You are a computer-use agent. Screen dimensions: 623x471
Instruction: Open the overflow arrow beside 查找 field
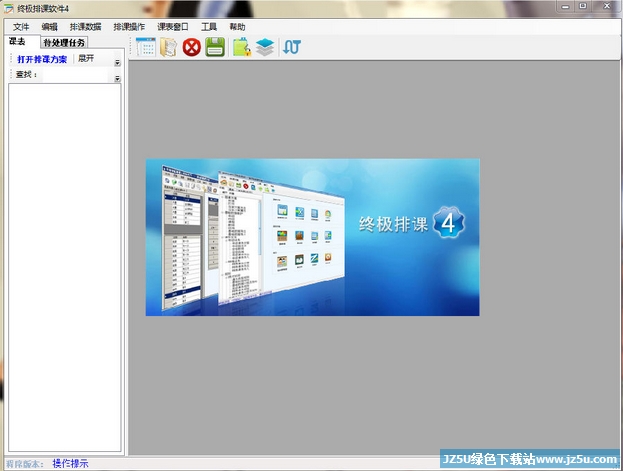(117, 79)
